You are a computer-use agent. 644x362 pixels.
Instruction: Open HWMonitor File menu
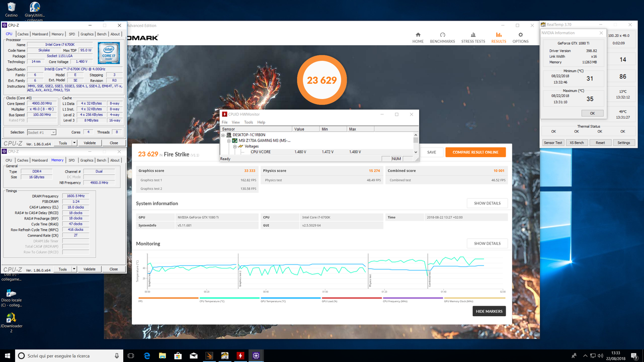tap(225, 122)
